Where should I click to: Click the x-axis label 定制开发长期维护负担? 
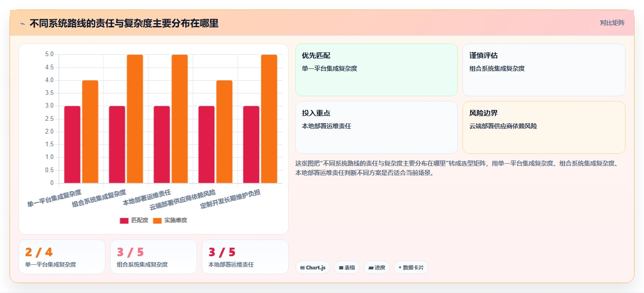click(x=231, y=199)
